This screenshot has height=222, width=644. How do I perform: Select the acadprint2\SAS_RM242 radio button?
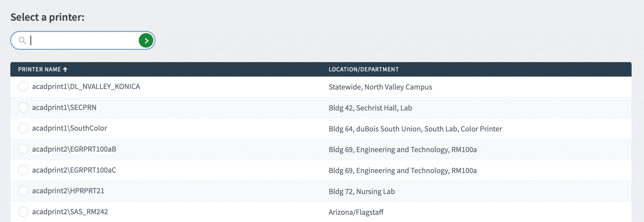pyautogui.click(x=23, y=212)
